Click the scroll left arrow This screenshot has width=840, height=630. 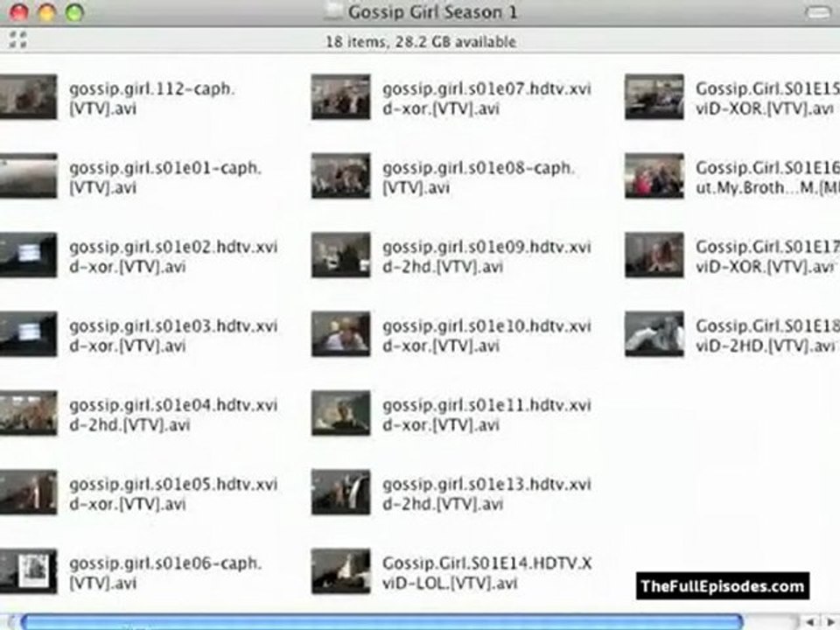pyautogui.click(x=810, y=622)
